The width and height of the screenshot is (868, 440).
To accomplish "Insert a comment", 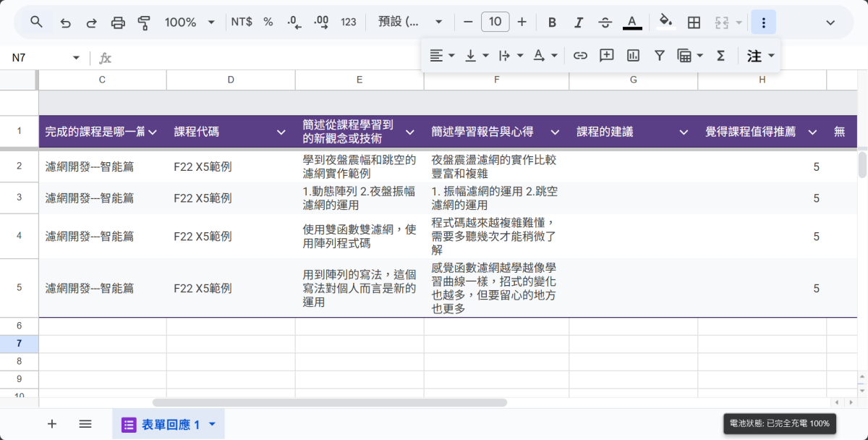I will 607,55.
